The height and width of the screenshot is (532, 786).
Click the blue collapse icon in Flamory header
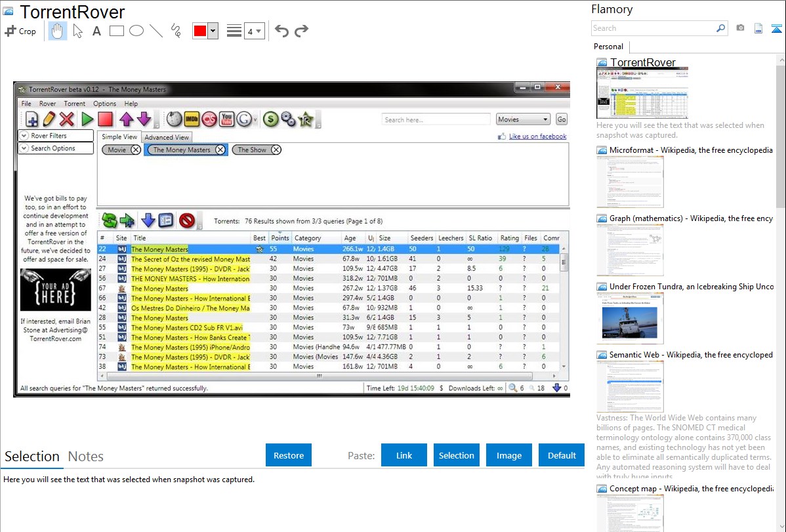pyautogui.click(x=776, y=28)
